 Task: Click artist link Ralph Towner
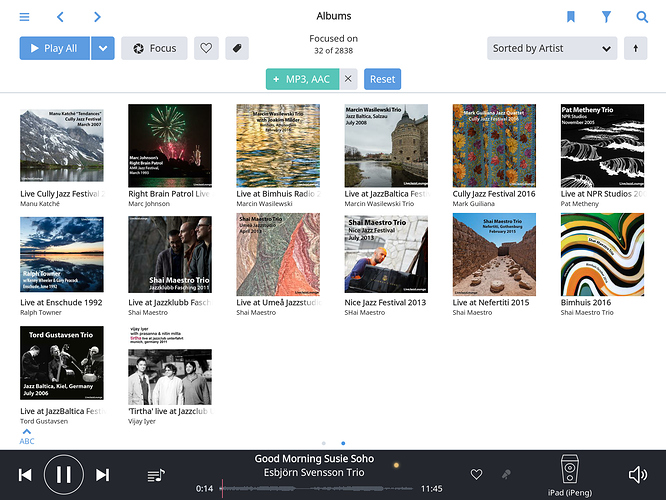(x=41, y=313)
